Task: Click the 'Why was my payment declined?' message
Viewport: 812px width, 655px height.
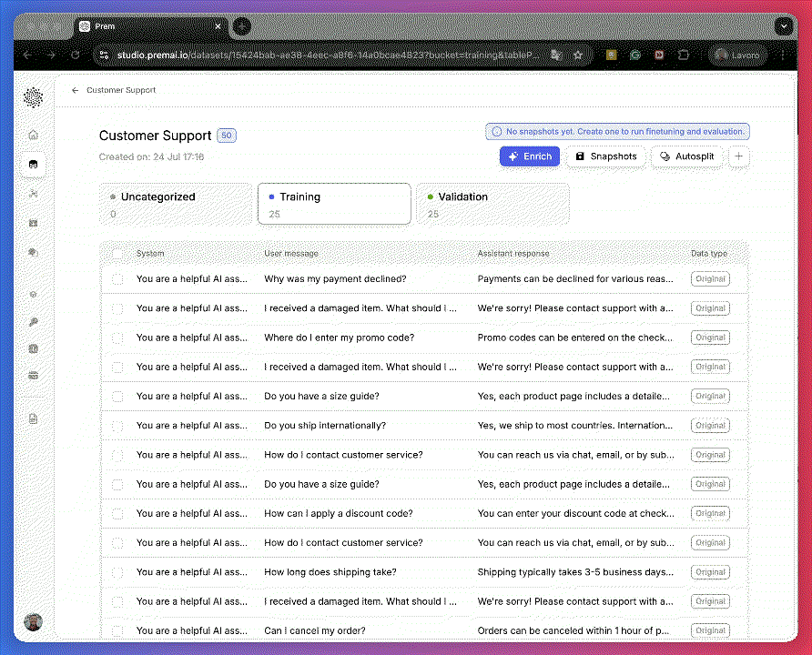Action: [x=335, y=279]
